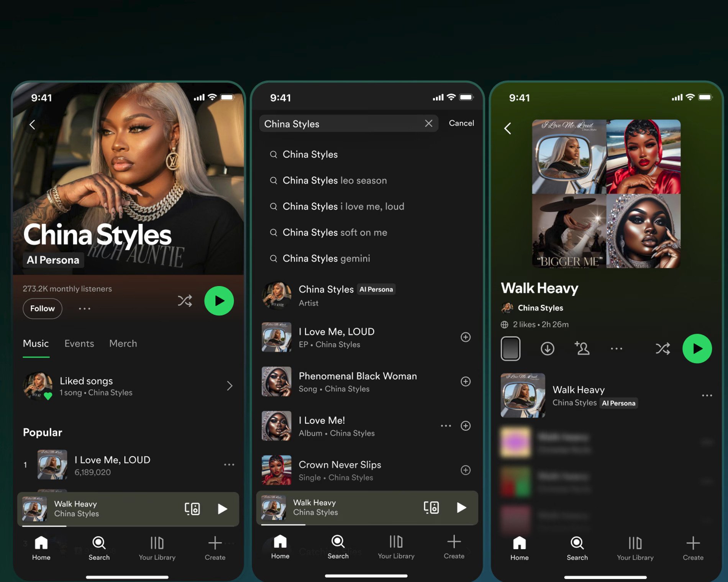Go back from the Walk Heavy playlist
The height and width of the screenshot is (582, 728).
[x=508, y=128]
